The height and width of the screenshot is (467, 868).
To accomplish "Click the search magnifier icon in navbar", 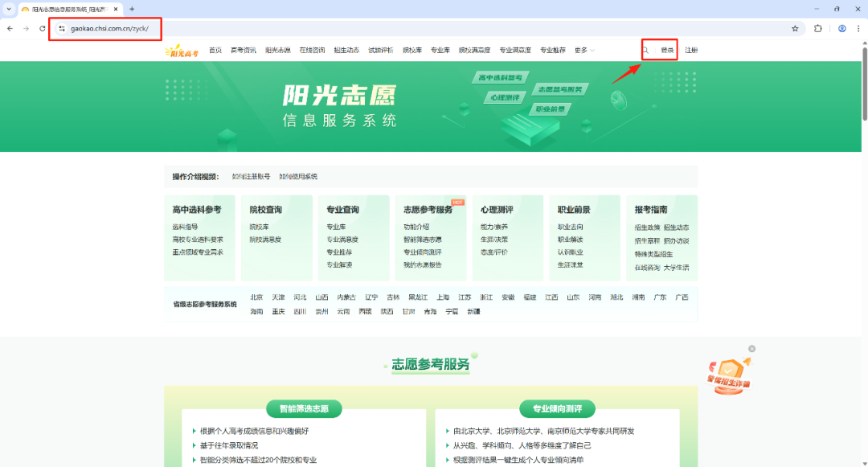I will coord(645,50).
